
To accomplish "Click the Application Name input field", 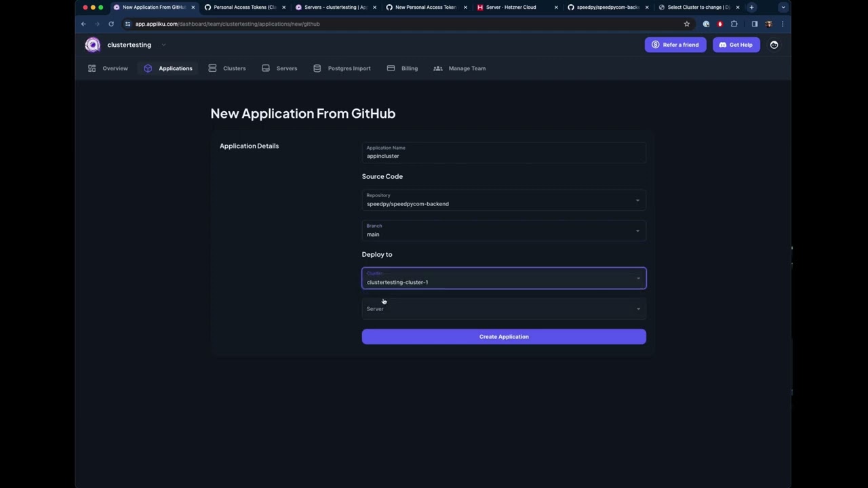I will click(504, 152).
